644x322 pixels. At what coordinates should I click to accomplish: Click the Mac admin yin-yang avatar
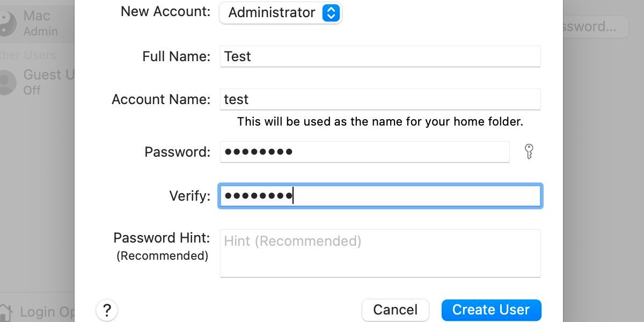coord(8,24)
